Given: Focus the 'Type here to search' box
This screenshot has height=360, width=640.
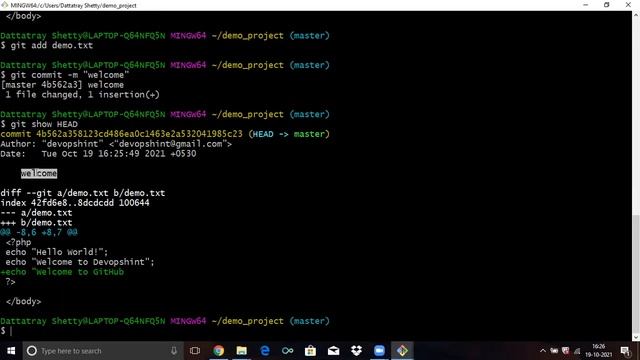Looking at the screenshot, I should coord(101,351).
